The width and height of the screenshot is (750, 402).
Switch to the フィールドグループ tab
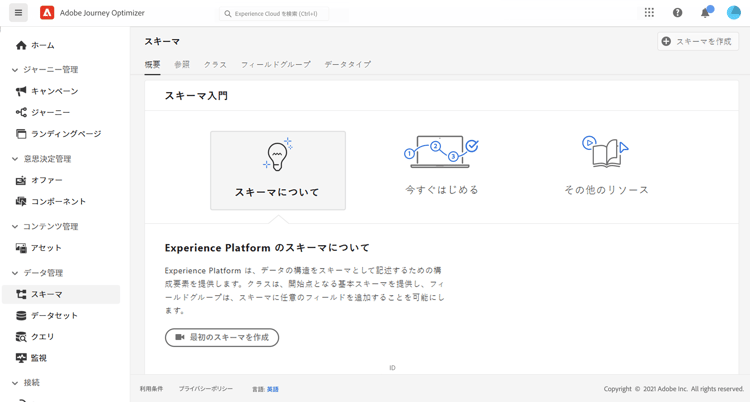point(276,65)
